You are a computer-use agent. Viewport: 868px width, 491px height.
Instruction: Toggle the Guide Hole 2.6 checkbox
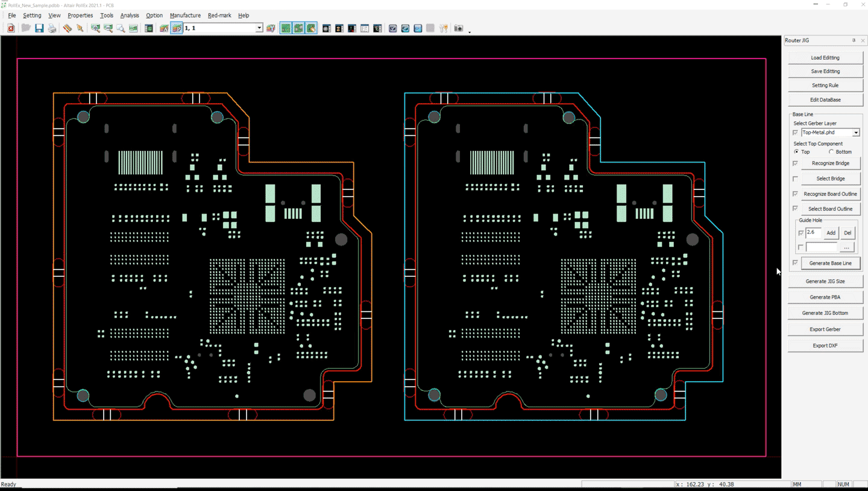(801, 233)
